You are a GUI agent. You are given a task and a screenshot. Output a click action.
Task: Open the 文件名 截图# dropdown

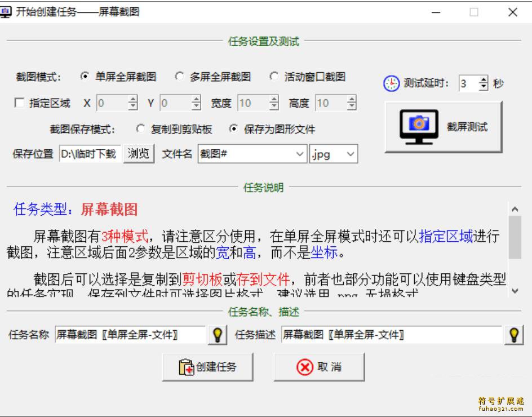click(x=300, y=154)
